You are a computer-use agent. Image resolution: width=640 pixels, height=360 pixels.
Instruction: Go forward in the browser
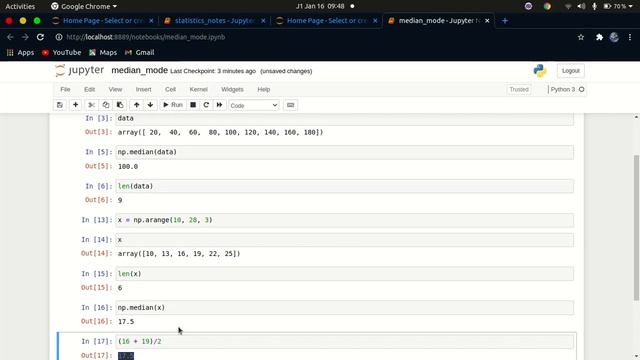pyautogui.click(x=25, y=37)
